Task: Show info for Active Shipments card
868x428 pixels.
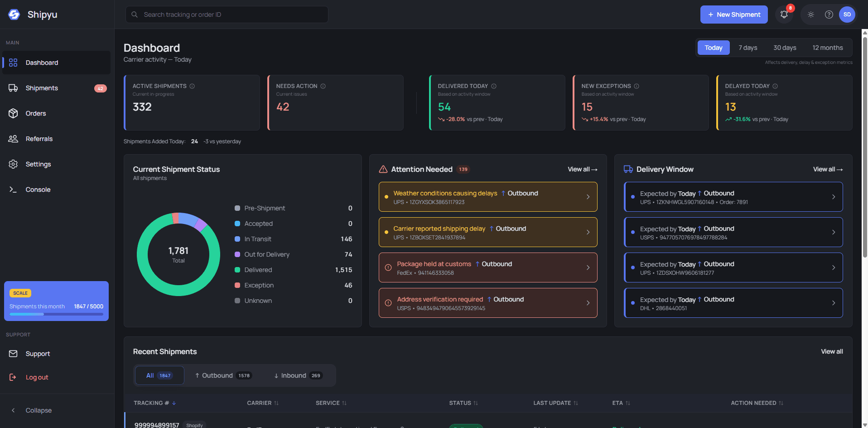Action: [x=192, y=86]
